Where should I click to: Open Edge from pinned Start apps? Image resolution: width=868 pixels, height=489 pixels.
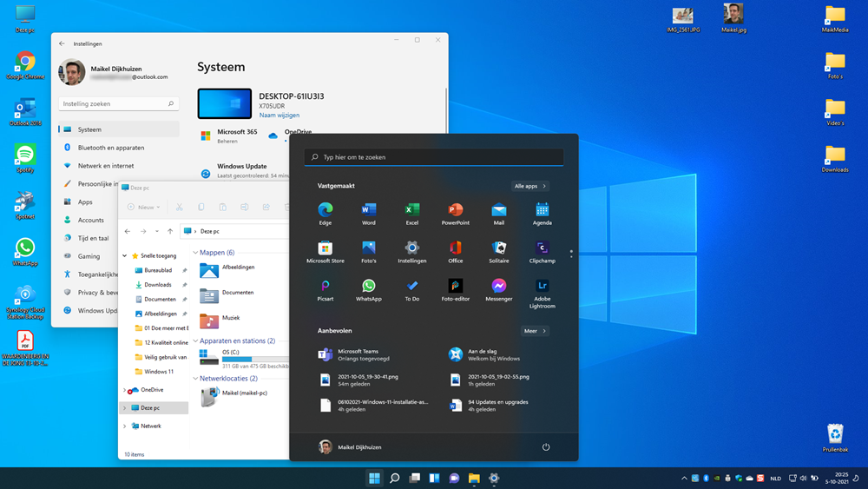click(325, 214)
